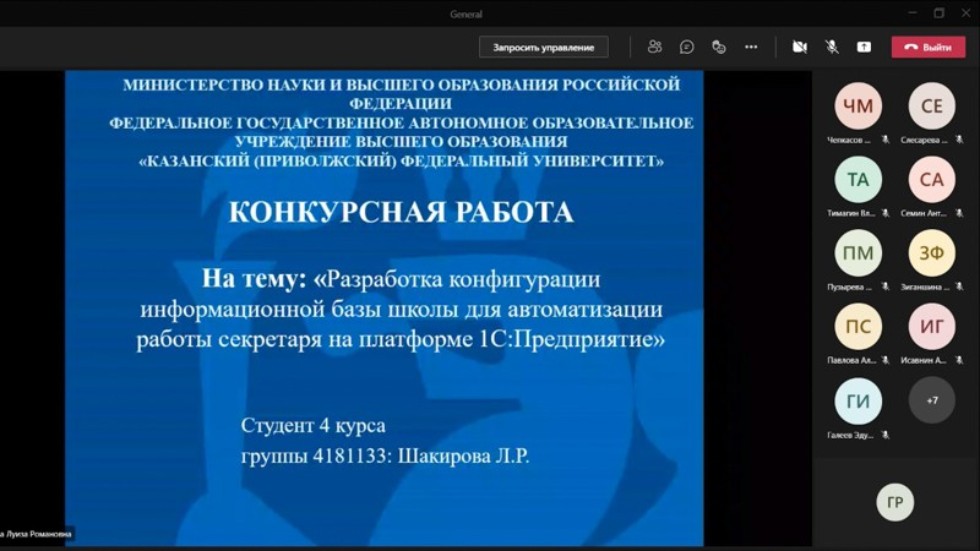This screenshot has width=980, height=551.
Task: Click the Запросить управление button
Action: (543, 47)
